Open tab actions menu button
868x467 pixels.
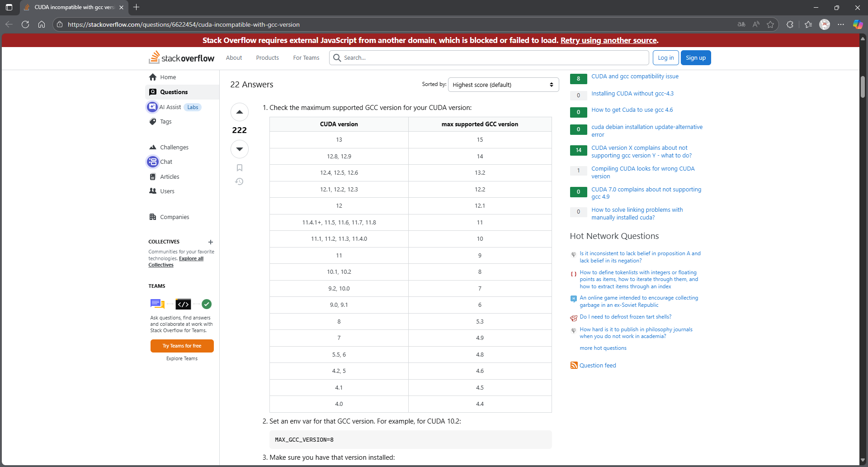click(9, 7)
